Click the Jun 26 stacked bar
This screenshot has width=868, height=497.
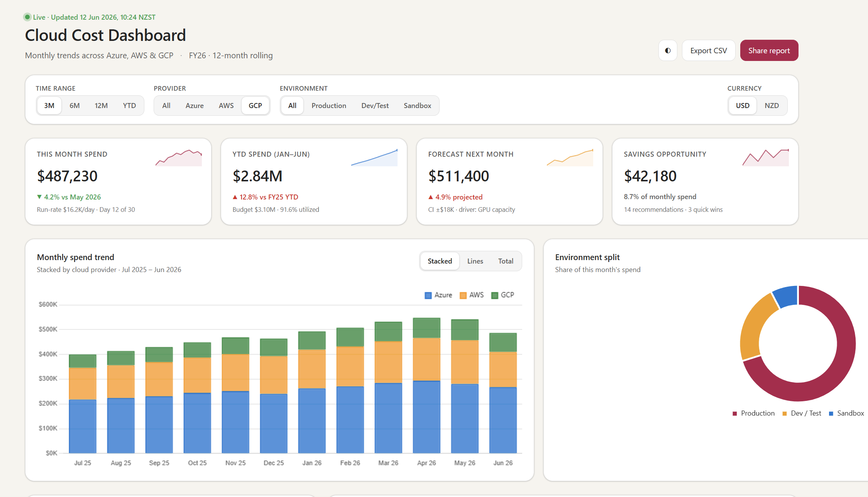point(503,393)
